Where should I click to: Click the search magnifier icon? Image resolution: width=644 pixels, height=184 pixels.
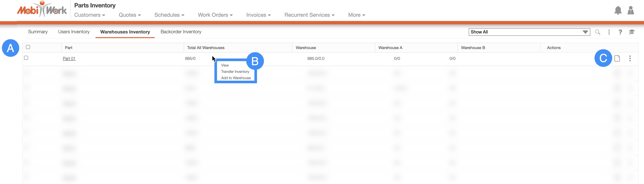click(x=597, y=32)
